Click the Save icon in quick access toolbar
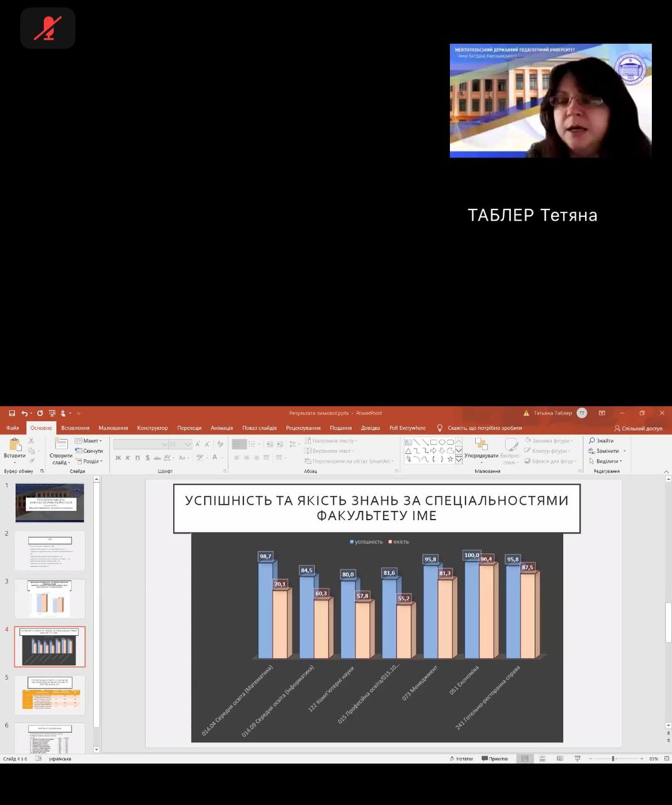This screenshot has width=672, height=805. click(x=12, y=413)
